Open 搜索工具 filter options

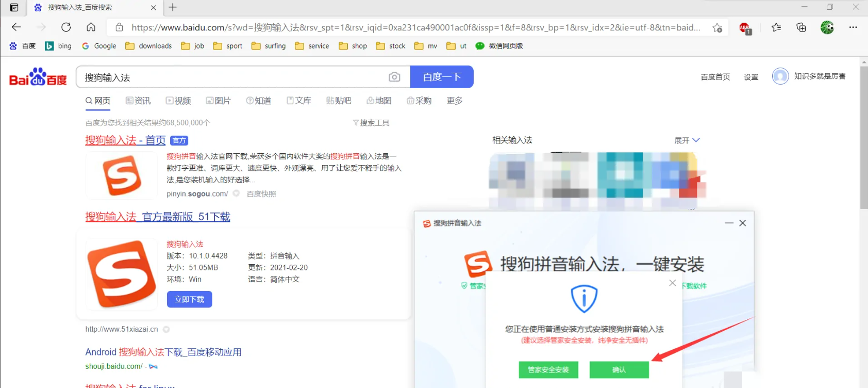[371, 123]
